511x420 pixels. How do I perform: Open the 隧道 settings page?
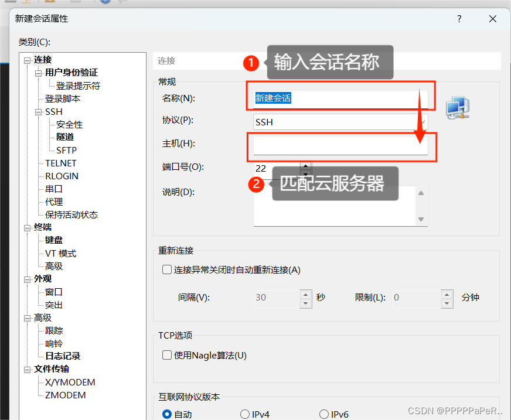point(65,137)
